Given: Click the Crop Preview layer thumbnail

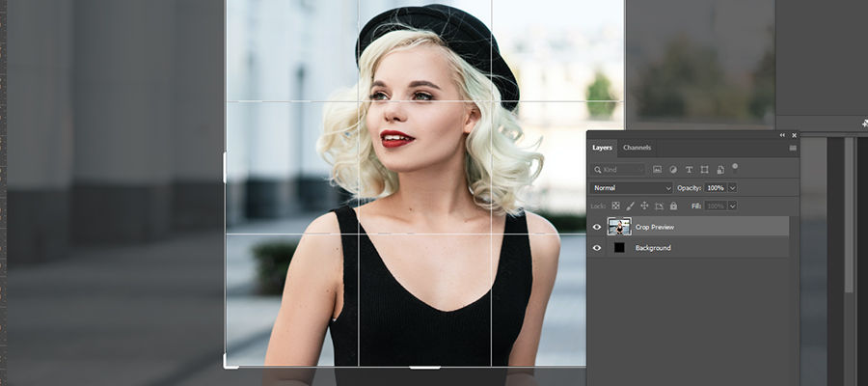Looking at the screenshot, I should (619, 227).
